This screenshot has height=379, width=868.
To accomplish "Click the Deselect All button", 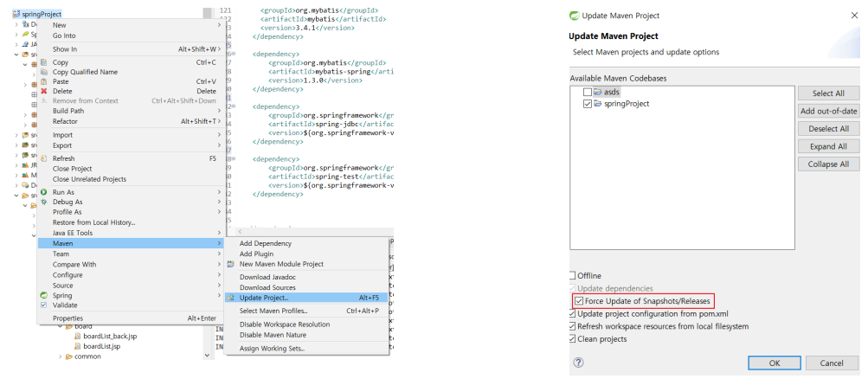I will (829, 129).
